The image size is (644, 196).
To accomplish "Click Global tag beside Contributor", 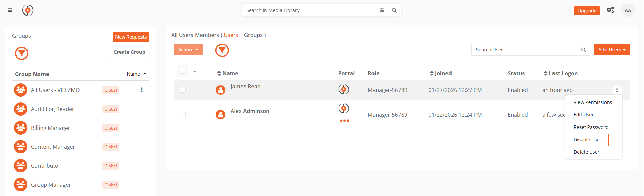I will [x=110, y=166].
